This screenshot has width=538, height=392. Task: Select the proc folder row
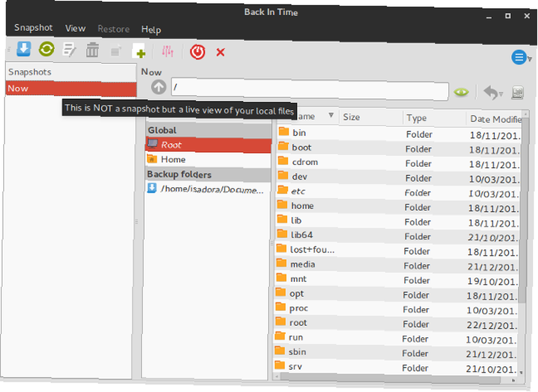pos(397,309)
